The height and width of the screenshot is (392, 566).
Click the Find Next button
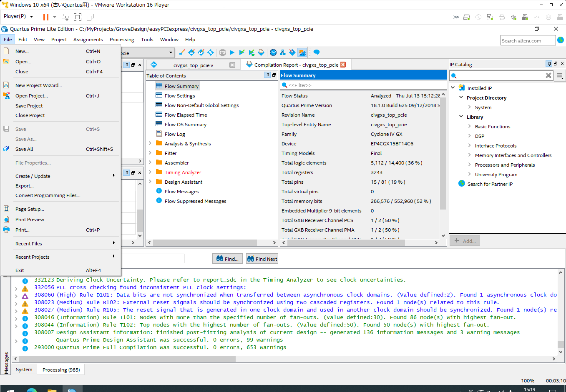[x=262, y=259]
